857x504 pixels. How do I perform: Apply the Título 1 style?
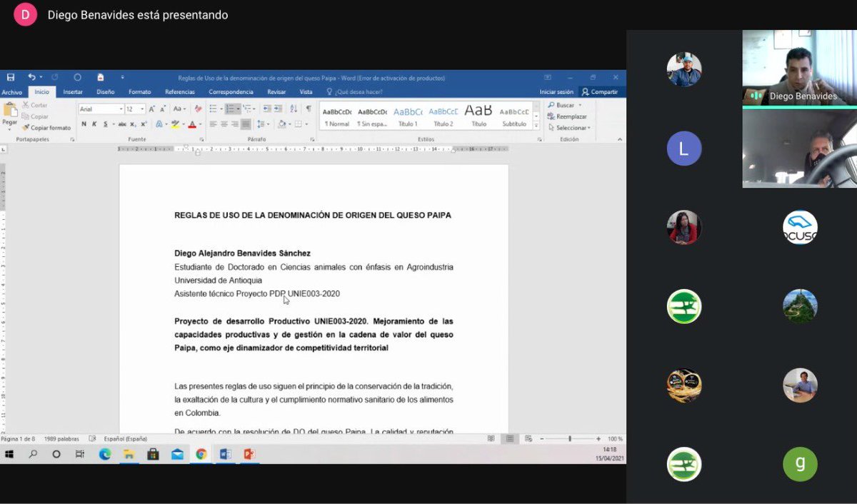(408, 116)
